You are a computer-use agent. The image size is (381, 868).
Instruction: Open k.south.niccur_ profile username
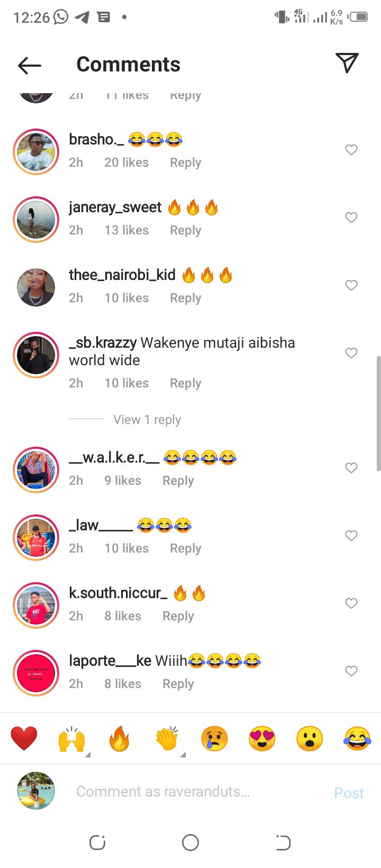pyautogui.click(x=118, y=593)
